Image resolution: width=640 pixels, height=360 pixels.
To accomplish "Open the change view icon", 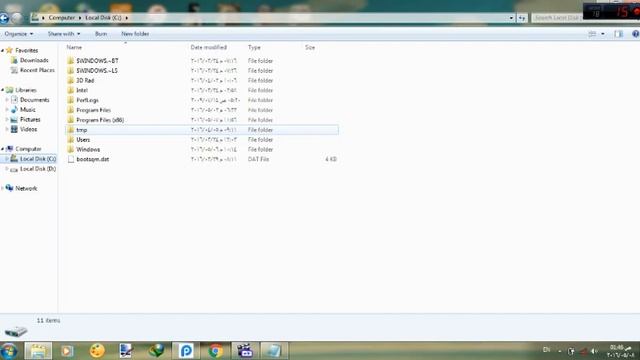I will [x=592, y=34].
